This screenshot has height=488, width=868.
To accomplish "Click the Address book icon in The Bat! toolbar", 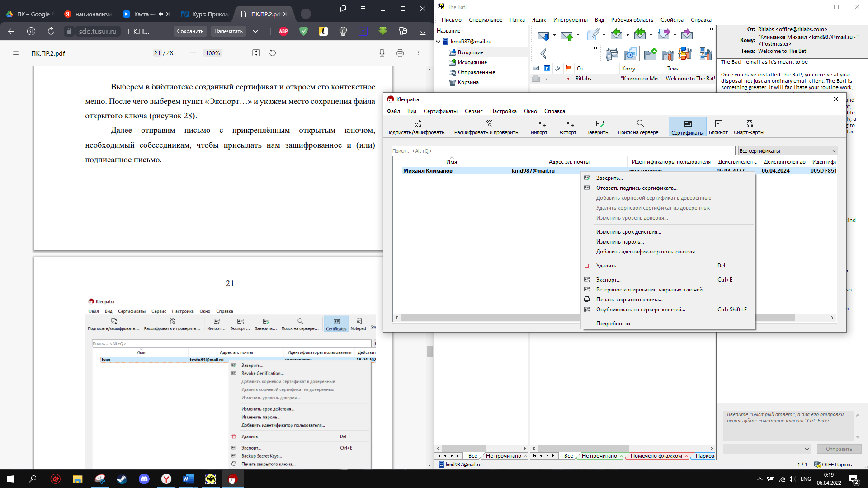I will coord(612,54).
